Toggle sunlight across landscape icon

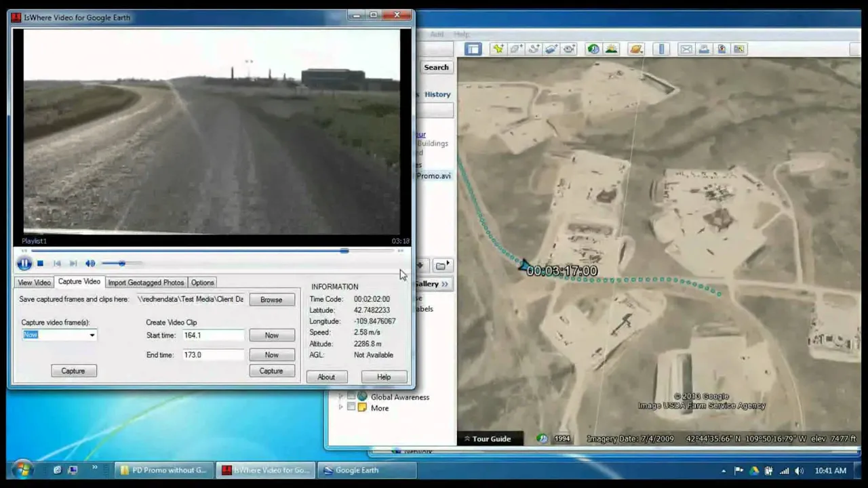[611, 49]
